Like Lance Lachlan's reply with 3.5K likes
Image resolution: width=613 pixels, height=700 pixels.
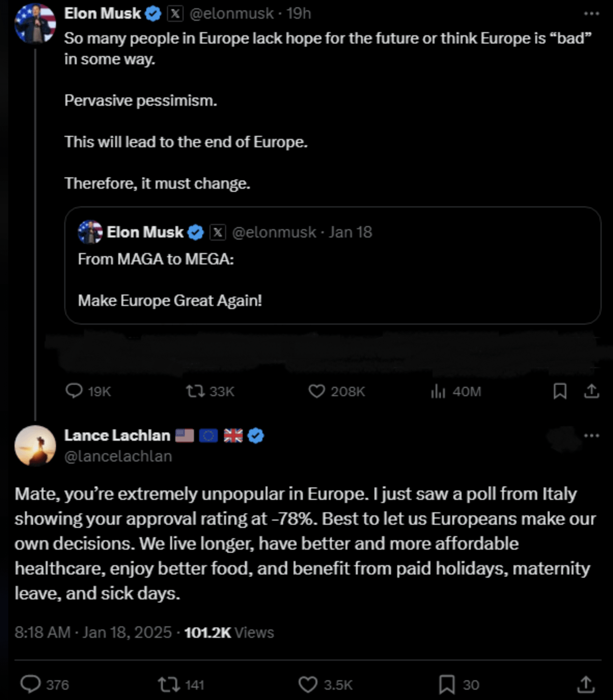point(308,684)
